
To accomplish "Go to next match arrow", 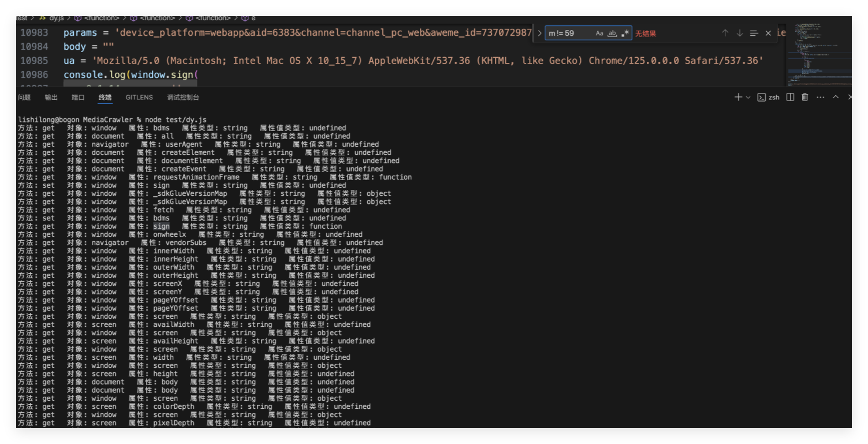I will 739,33.
